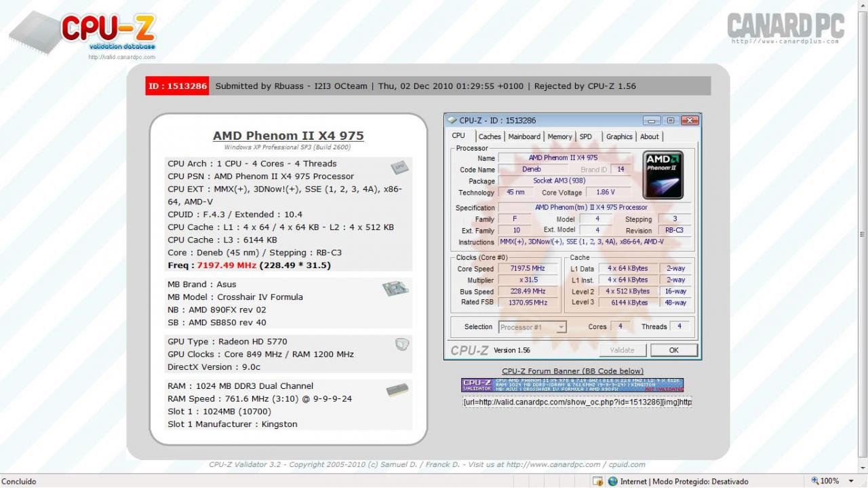This screenshot has width=868, height=488.
Task: Click the 'DirectX Version : 9.0c' line
Action: [214, 367]
